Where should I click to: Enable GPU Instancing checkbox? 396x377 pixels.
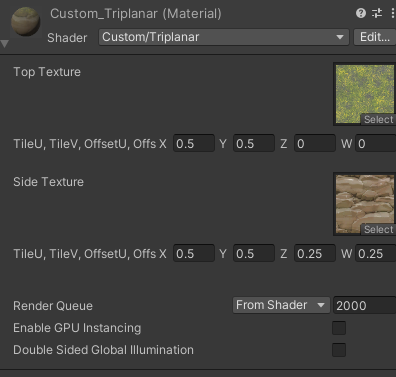click(x=339, y=328)
